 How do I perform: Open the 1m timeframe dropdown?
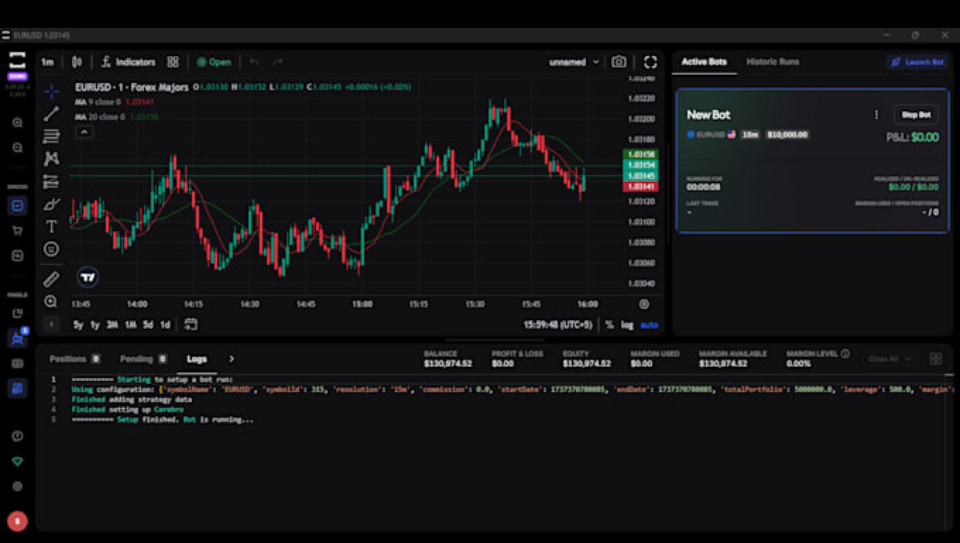[47, 62]
